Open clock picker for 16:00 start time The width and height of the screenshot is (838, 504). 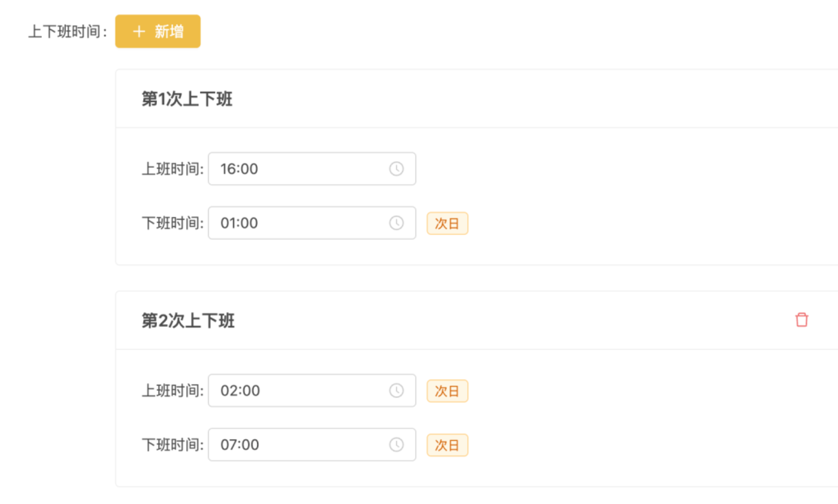tap(396, 169)
